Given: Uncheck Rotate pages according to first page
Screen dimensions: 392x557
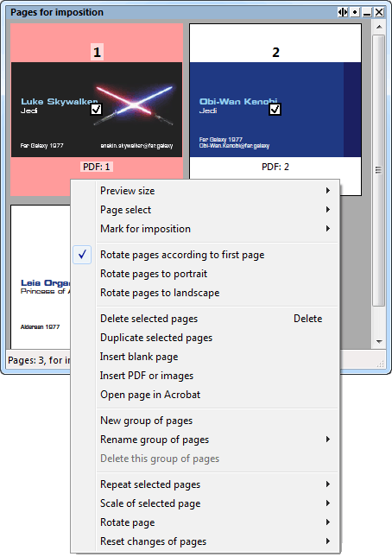Looking at the screenshot, I should pos(205,255).
